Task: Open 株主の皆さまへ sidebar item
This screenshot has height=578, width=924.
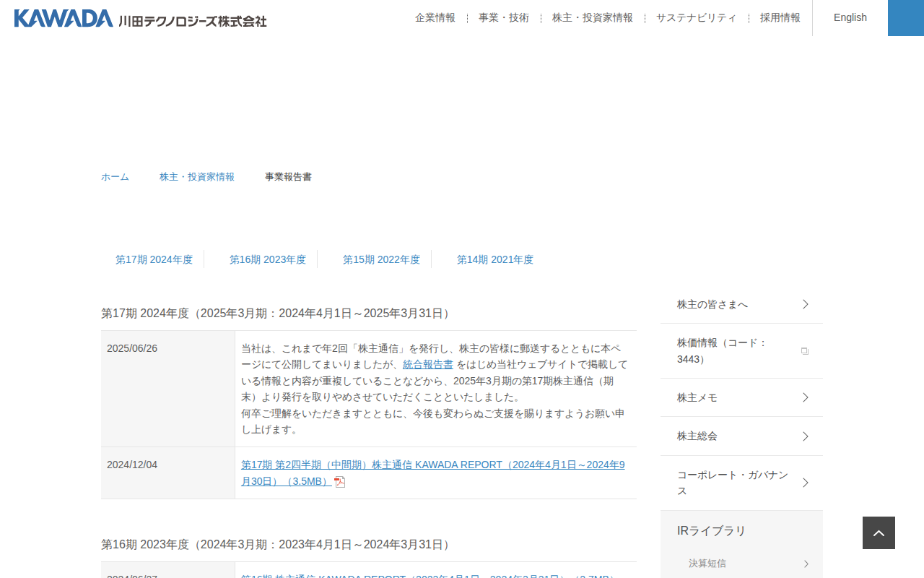Action: [741, 304]
